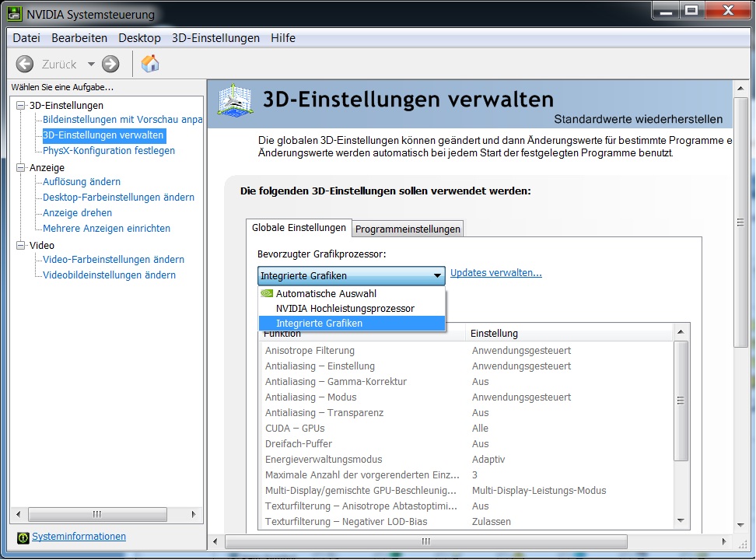The image size is (756, 560).
Task: Click settings list vertical scrollbar thumb
Action: click(681, 401)
